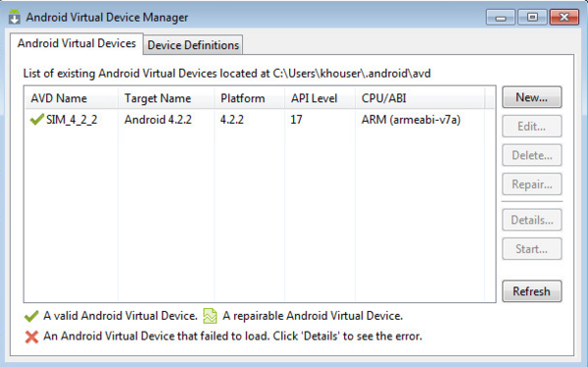
Task: Click the repairable device legend icon
Action: [x=210, y=316]
